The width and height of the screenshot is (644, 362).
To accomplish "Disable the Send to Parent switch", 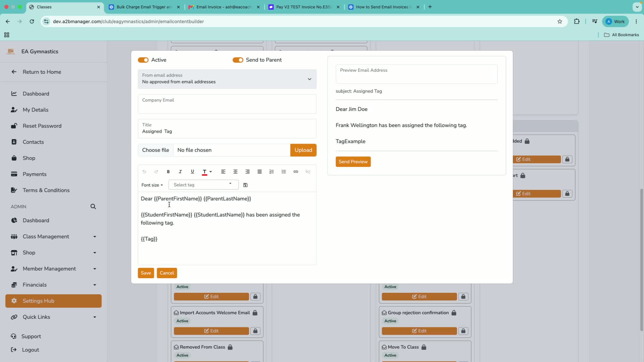I will (x=238, y=60).
